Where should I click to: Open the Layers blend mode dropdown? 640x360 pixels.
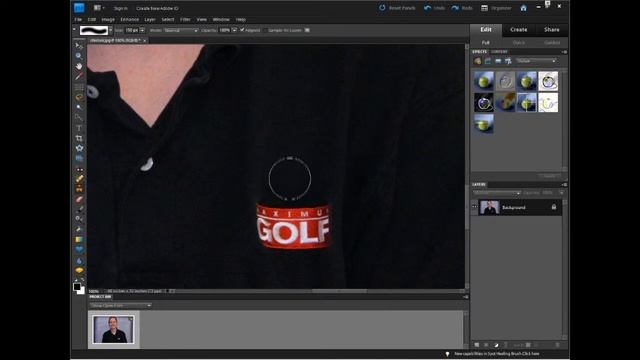[496, 193]
